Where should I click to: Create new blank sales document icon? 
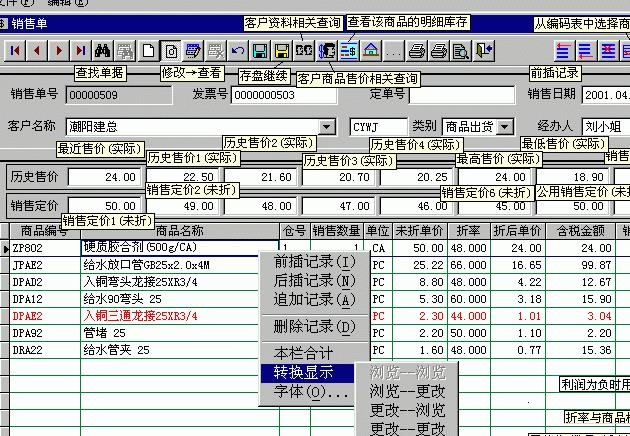(x=148, y=51)
